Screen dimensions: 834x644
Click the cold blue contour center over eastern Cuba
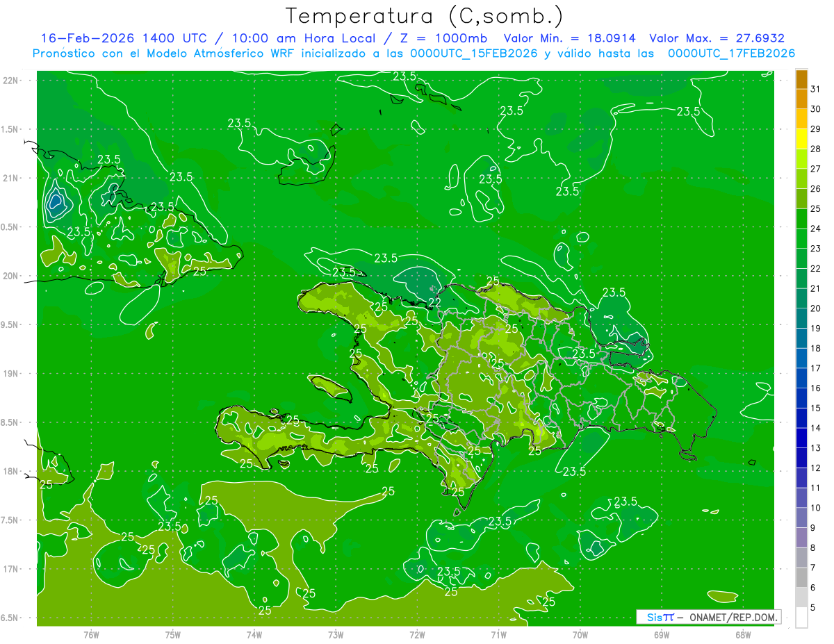[x=56, y=202]
